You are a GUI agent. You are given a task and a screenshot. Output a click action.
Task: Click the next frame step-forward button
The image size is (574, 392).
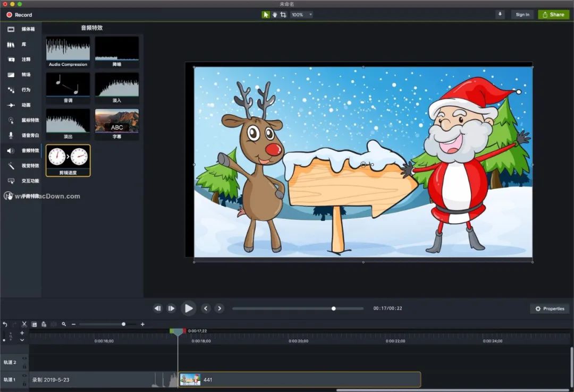[171, 309]
